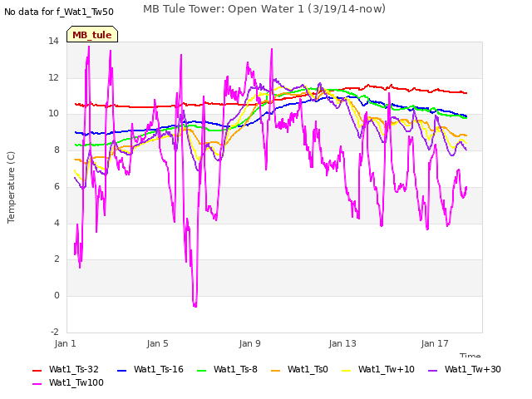Click the 'Jan 17' x-axis tick label
The image size is (532, 399).
[435, 343]
